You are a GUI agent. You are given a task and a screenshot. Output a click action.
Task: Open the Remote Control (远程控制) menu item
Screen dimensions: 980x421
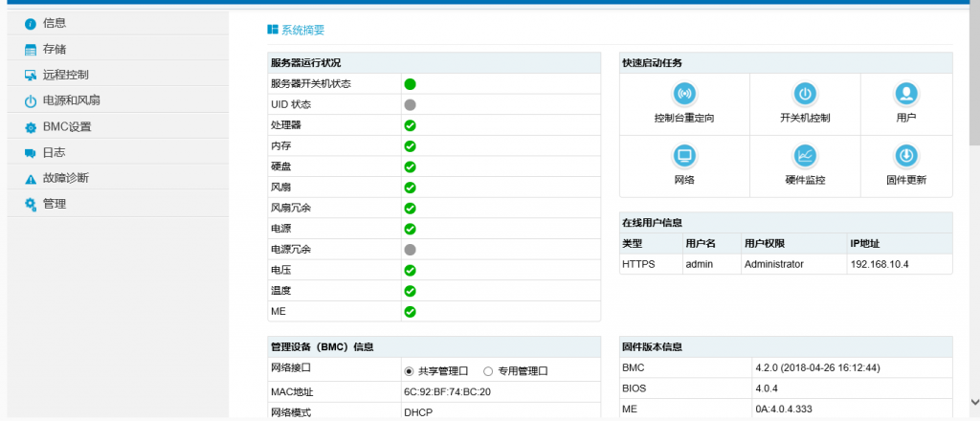click(65, 75)
